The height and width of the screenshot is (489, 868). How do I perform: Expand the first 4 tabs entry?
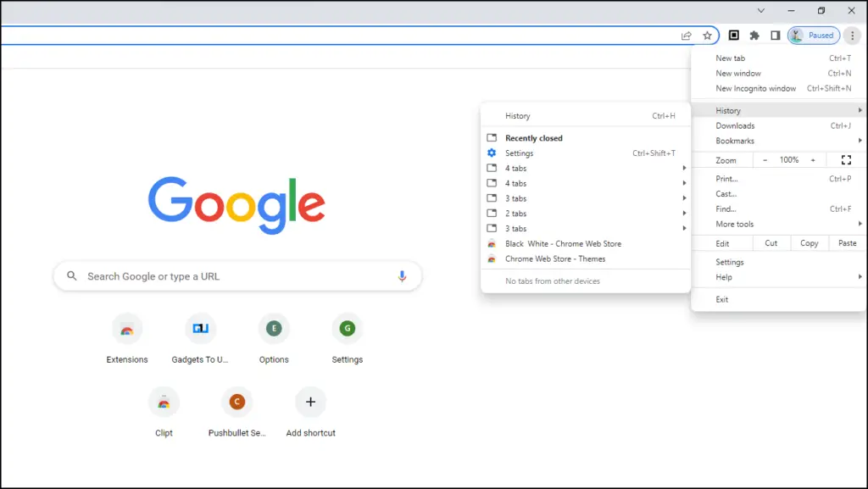click(x=586, y=168)
